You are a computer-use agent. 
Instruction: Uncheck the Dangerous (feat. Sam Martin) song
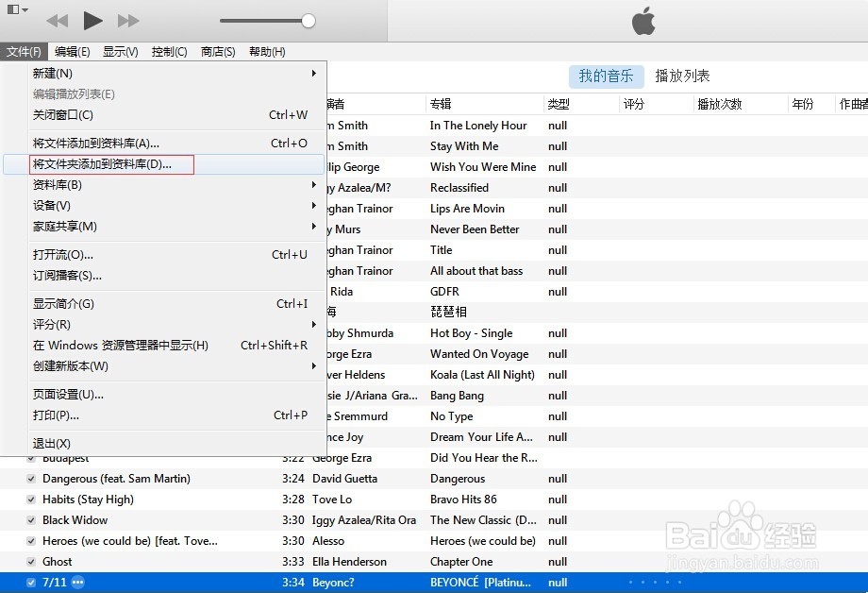[29, 478]
